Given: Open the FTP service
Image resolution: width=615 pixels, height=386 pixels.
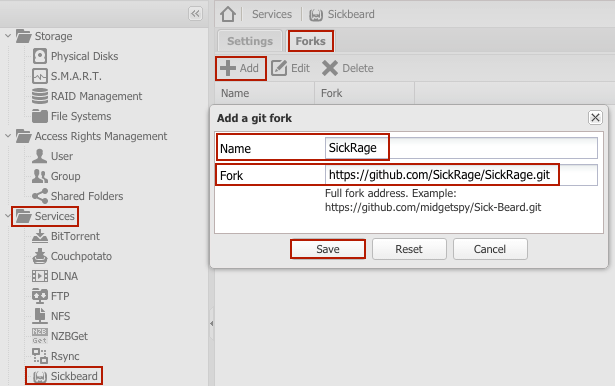Looking at the screenshot, I should click(x=51, y=296).
